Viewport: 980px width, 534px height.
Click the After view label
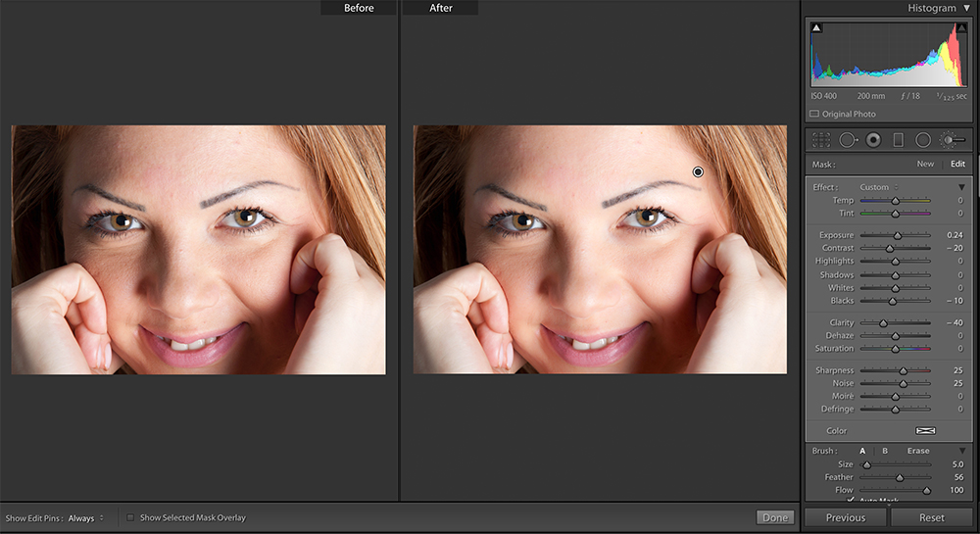[x=441, y=8]
